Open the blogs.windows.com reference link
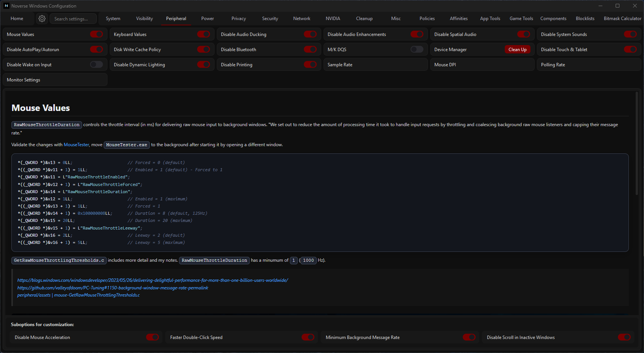644x353 pixels. [x=152, y=280]
